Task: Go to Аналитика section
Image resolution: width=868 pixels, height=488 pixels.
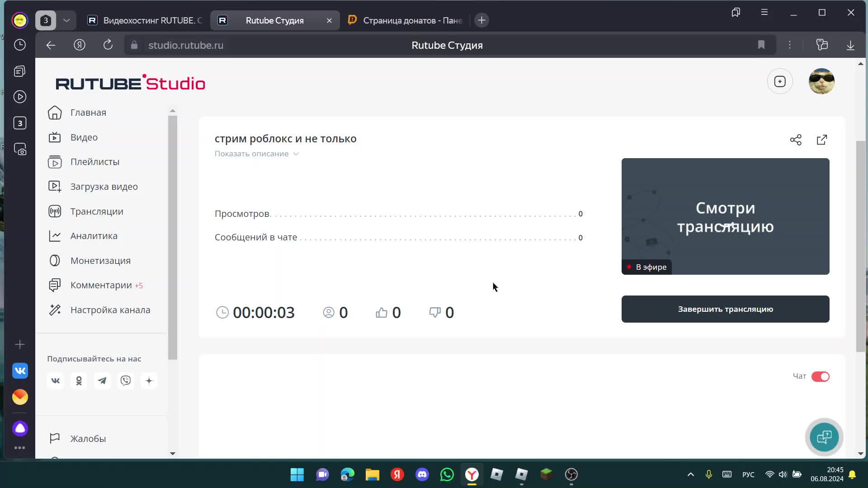Action: coord(94,236)
